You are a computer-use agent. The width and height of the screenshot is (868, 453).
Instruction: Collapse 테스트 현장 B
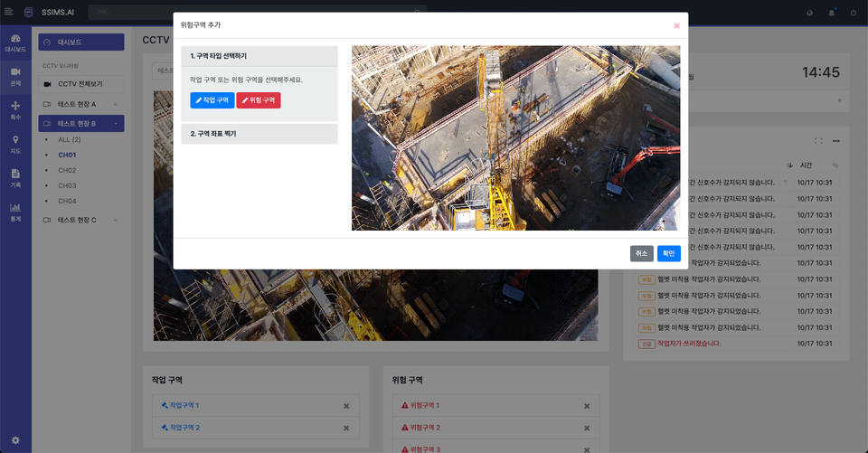coord(81,124)
